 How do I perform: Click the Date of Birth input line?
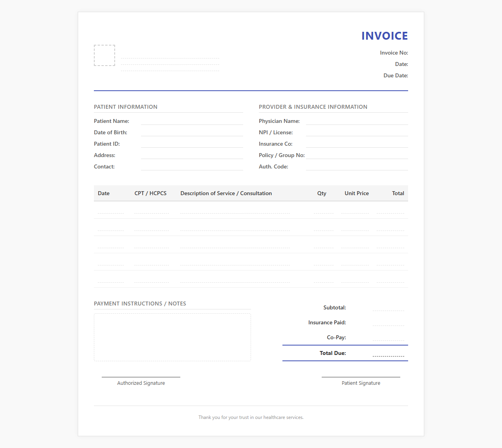point(192,132)
